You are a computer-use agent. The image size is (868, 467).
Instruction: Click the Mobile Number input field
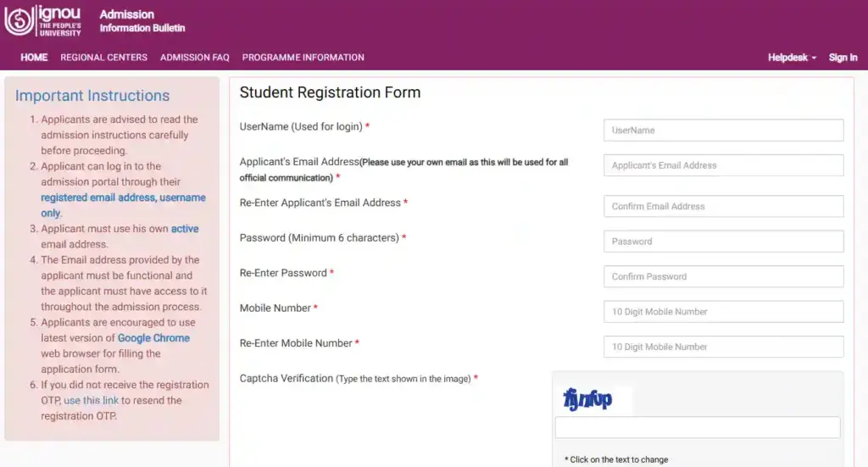(x=723, y=312)
